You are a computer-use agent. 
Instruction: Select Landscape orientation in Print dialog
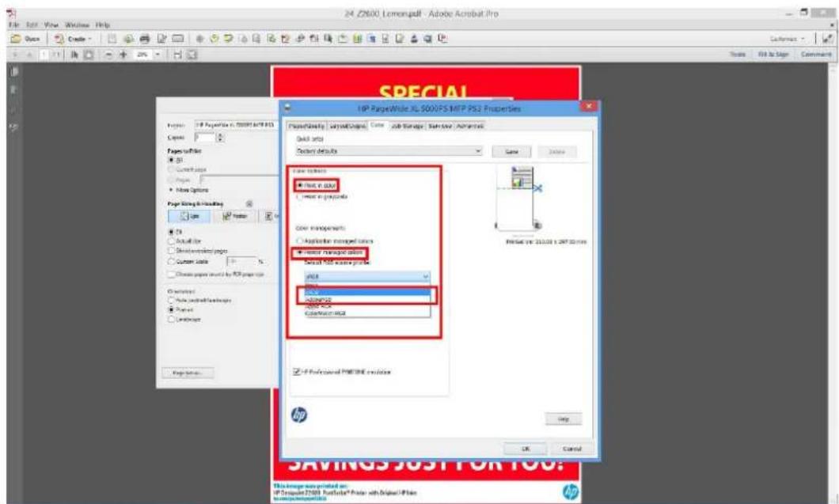click(172, 320)
